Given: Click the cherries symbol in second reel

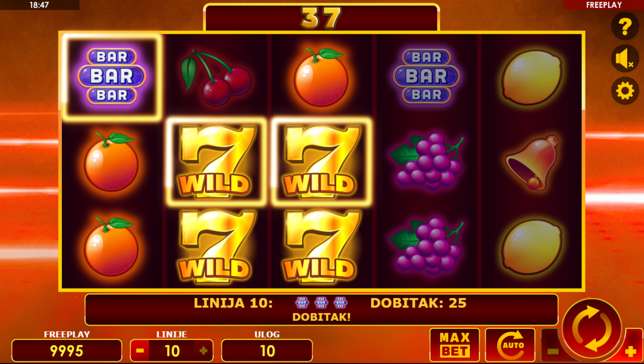Looking at the screenshot, I should click(216, 77).
